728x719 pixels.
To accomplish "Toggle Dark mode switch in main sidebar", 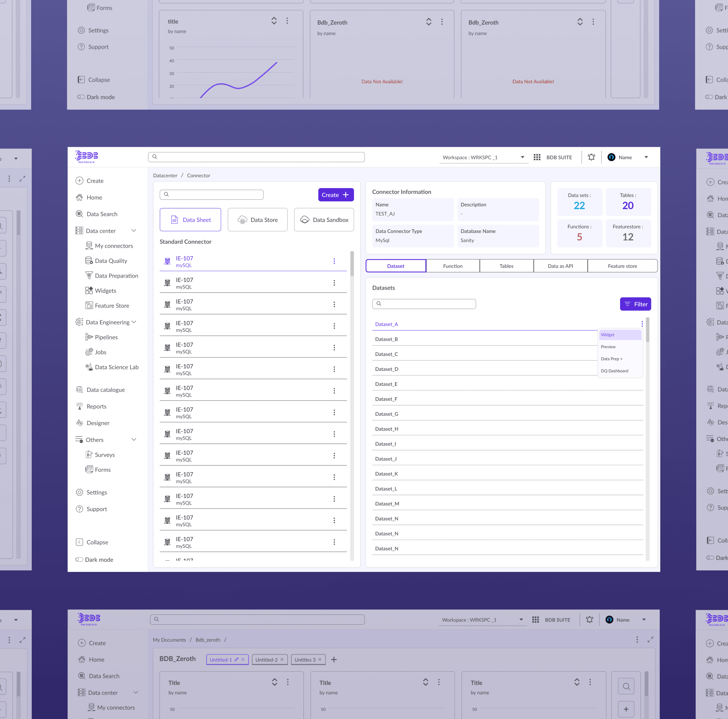I will tap(79, 559).
